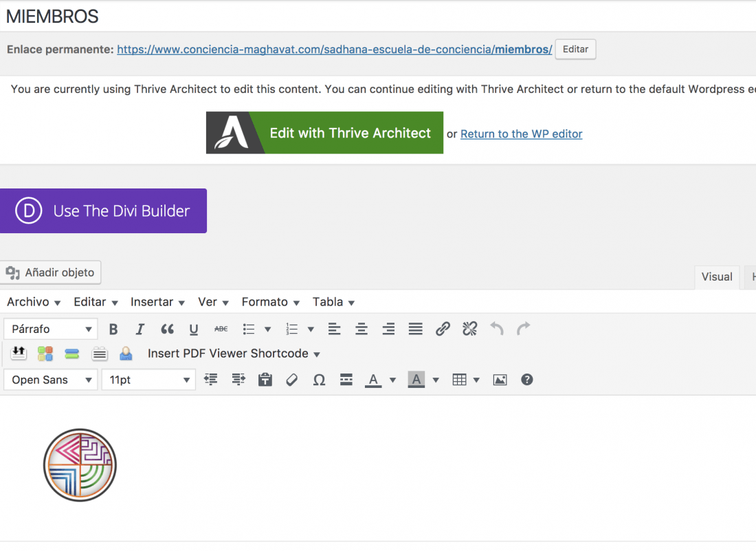Open Insert PDF Viewer Shortcode dropdown
Screen dimensions: 756x551
(x=234, y=354)
